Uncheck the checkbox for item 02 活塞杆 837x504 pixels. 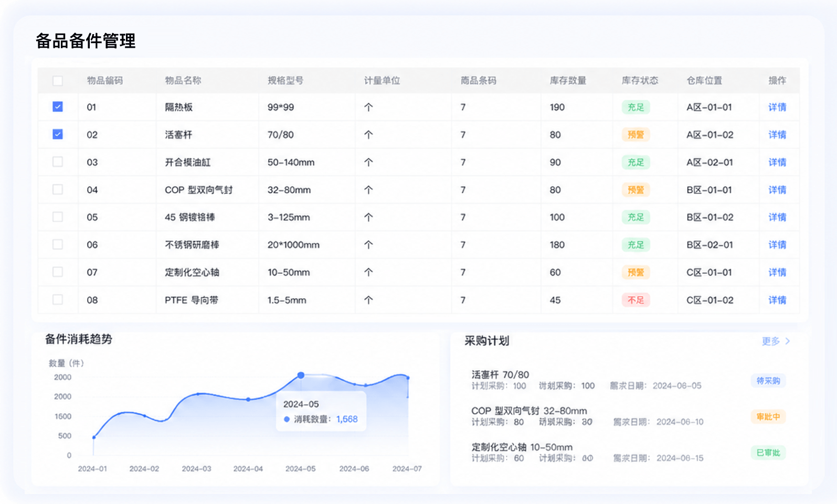pyautogui.click(x=58, y=134)
